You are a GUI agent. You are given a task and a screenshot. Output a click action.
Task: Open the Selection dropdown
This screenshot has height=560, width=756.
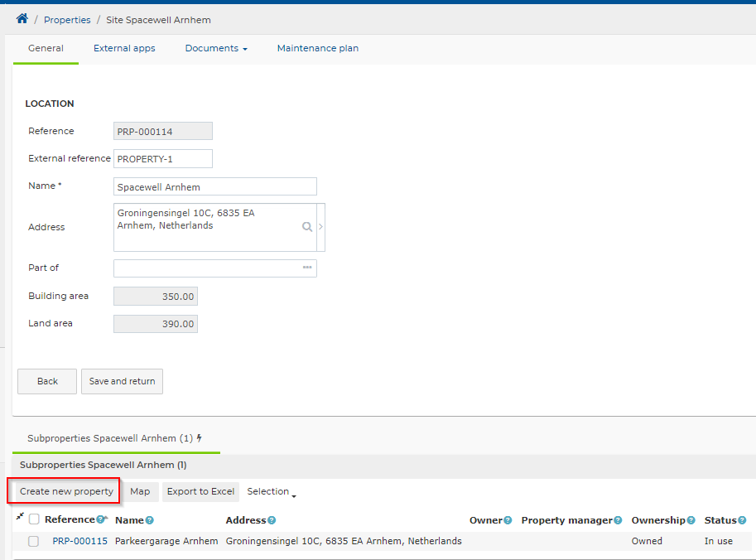tap(272, 491)
